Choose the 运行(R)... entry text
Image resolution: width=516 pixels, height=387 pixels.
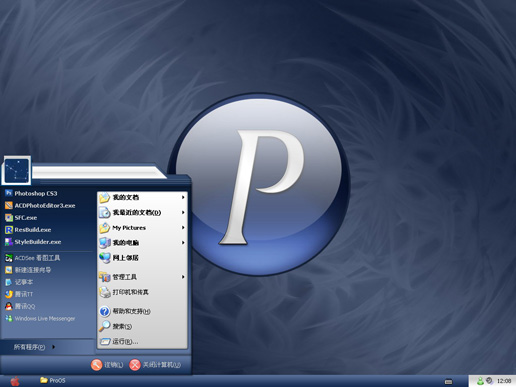tap(125, 341)
